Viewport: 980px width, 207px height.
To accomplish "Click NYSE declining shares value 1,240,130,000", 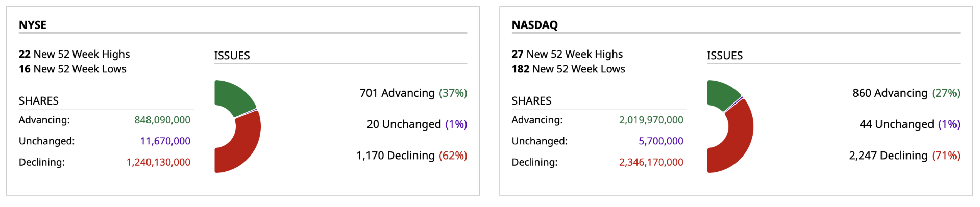I will click(158, 162).
